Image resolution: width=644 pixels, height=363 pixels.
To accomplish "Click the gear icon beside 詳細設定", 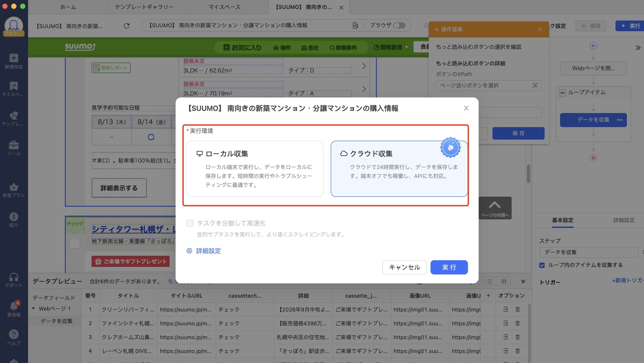I will 189,251.
